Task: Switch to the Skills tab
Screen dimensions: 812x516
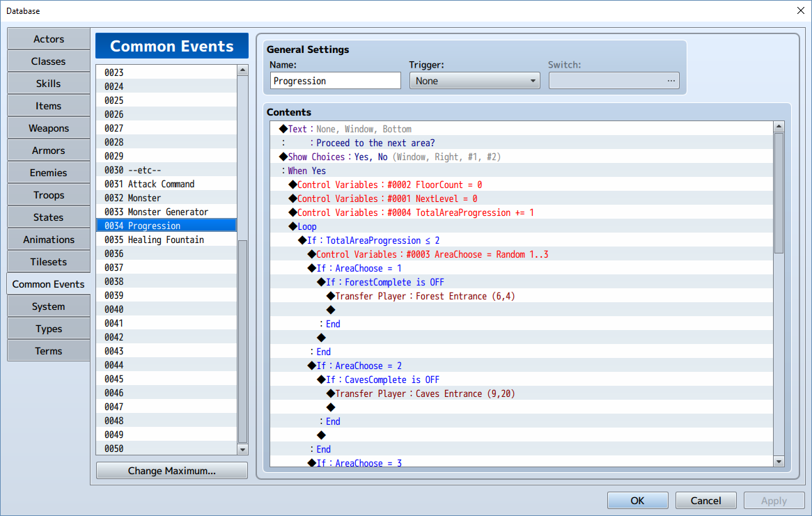Action: pos(49,84)
